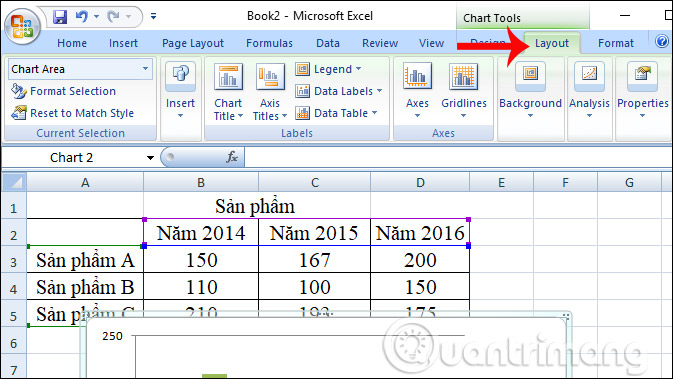Click the Redo arrow icon
Screen dimensions: 673x379
pos(114,17)
